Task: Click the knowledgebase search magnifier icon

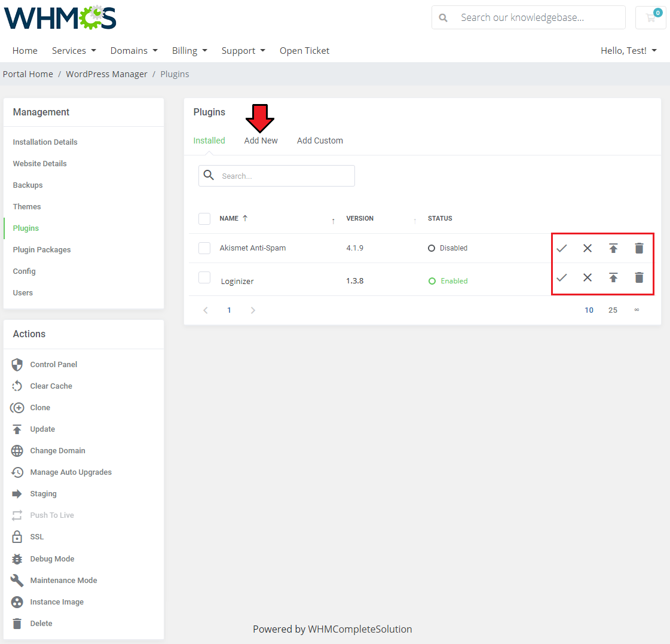Action: 443,17
